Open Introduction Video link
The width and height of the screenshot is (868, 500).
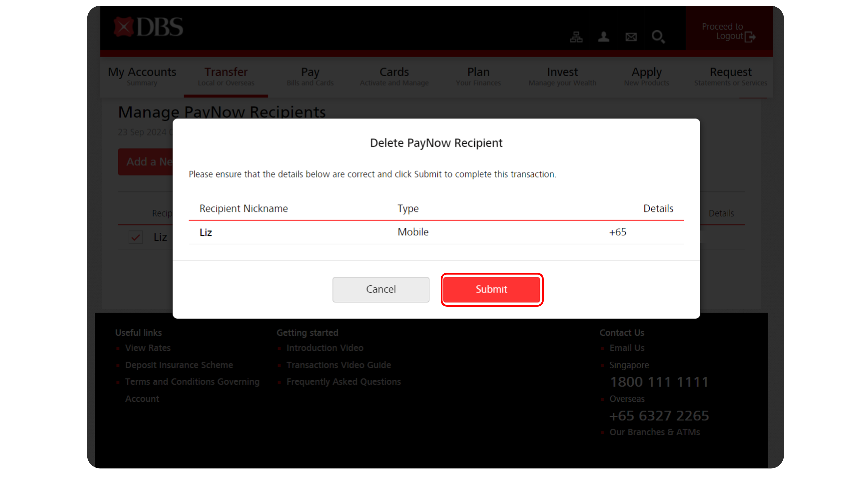(325, 348)
